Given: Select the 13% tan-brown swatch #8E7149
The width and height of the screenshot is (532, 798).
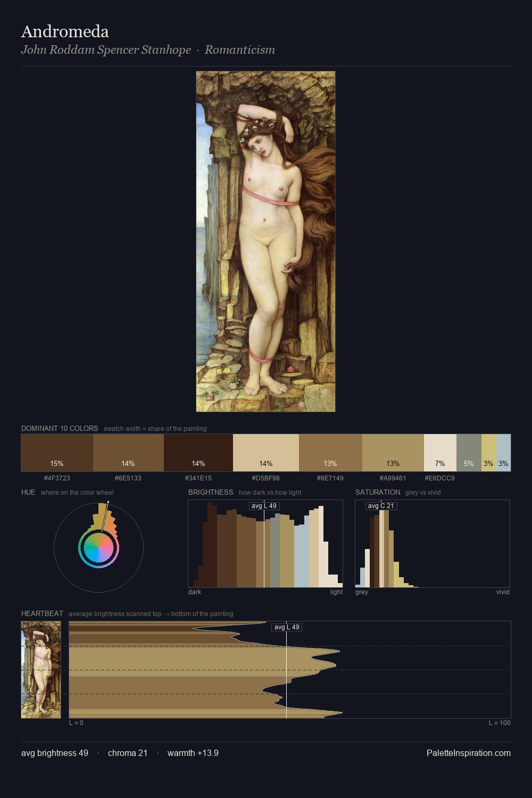Looking at the screenshot, I should [330, 453].
